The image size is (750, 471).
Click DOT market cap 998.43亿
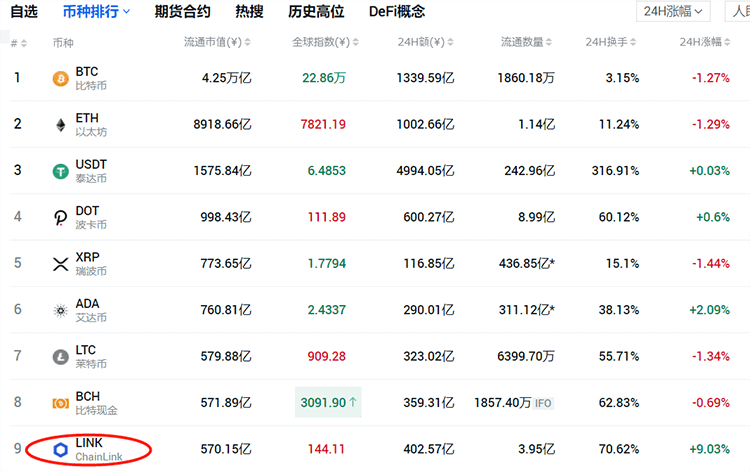(226, 217)
